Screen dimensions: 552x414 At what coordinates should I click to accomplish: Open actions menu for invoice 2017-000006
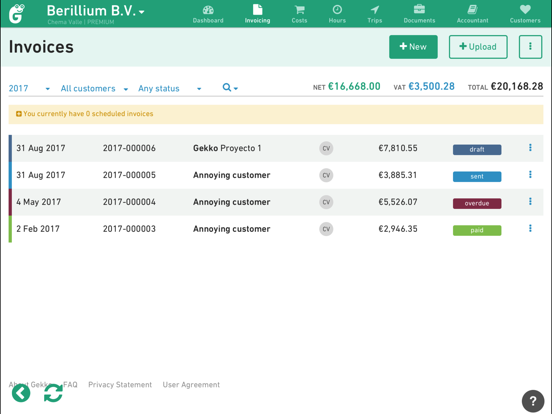pyautogui.click(x=530, y=148)
